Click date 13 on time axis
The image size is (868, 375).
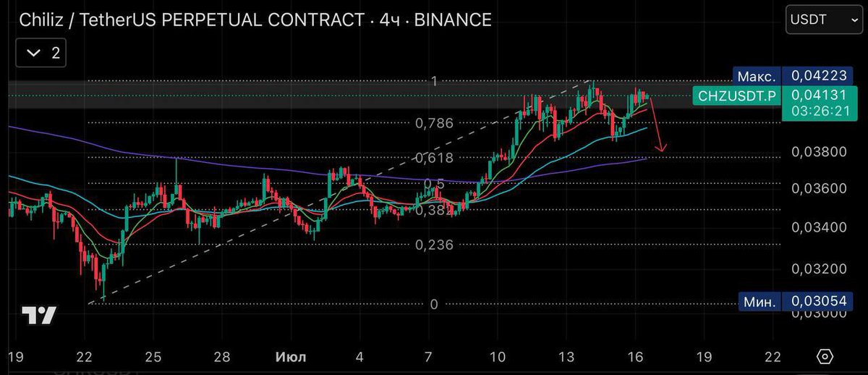[566, 357]
